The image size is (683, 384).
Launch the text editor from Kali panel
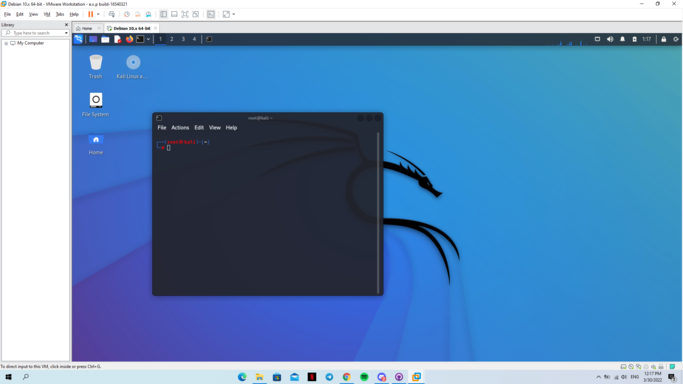click(117, 39)
